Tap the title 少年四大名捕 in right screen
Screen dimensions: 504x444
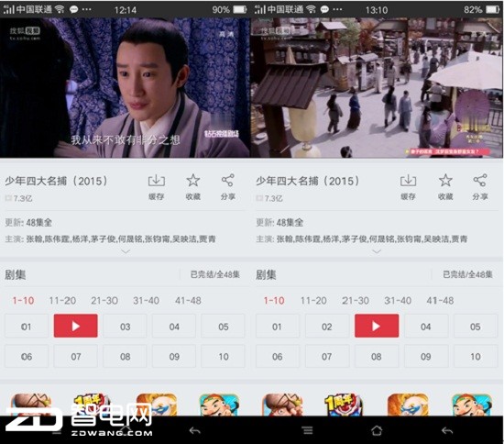(308, 181)
